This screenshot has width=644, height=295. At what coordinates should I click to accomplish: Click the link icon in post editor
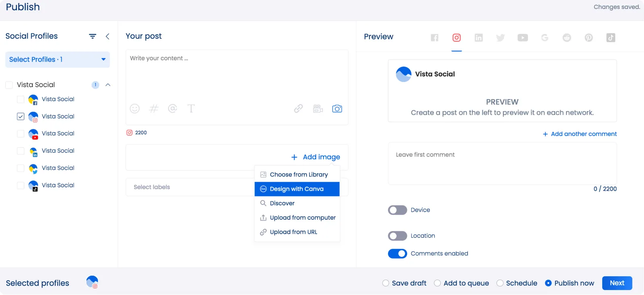coord(298,109)
